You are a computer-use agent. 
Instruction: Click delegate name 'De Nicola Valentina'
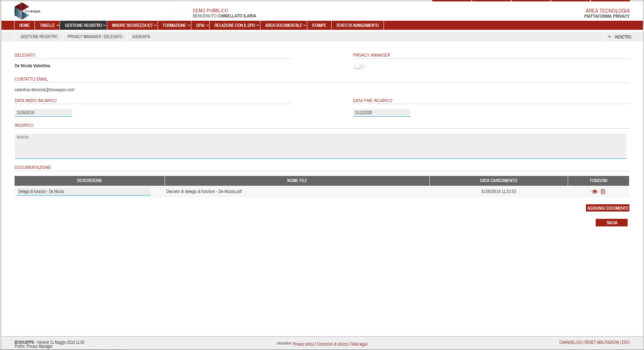[x=32, y=66]
